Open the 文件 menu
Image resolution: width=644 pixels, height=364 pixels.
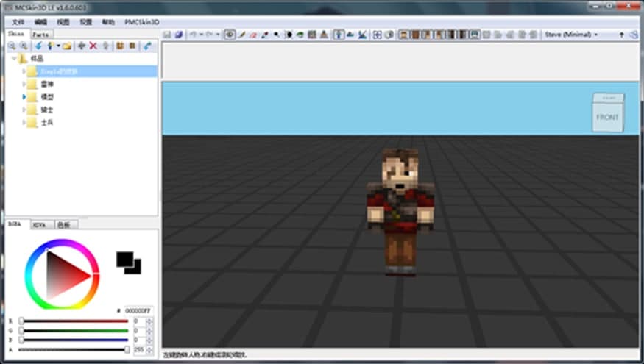(18, 22)
